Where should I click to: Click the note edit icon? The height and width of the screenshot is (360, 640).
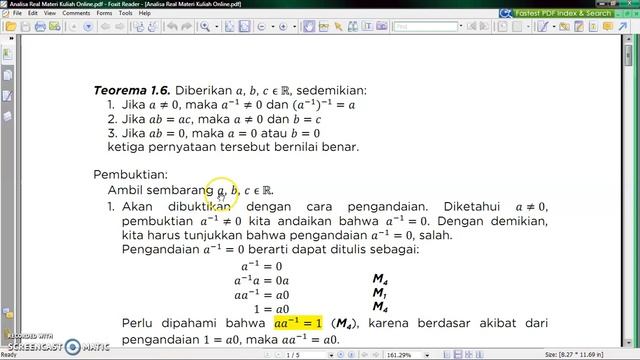click(579, 27)
